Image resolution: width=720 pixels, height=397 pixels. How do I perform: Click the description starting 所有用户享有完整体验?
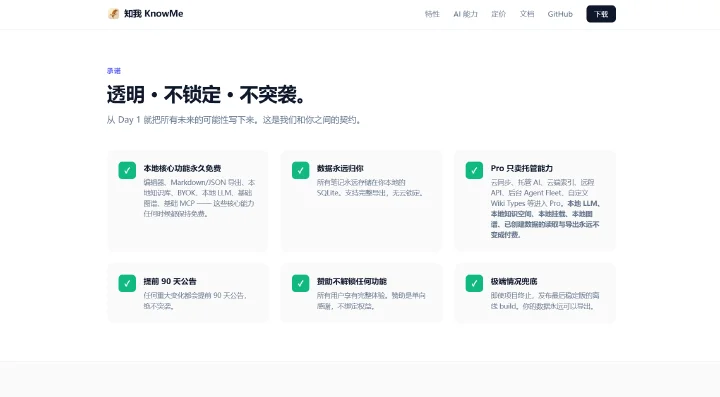coord(371,301)
